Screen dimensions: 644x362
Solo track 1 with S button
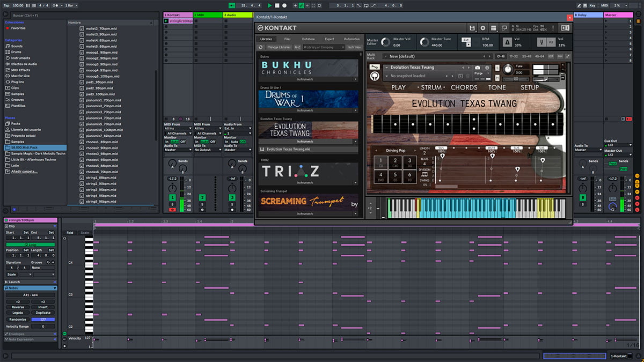[x=172, y=204]
